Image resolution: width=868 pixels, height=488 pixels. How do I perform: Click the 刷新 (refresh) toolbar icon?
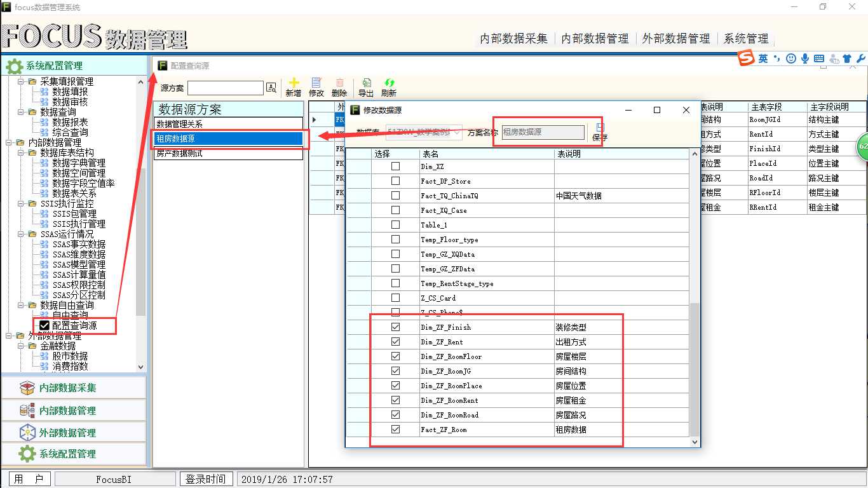(389, 83)
